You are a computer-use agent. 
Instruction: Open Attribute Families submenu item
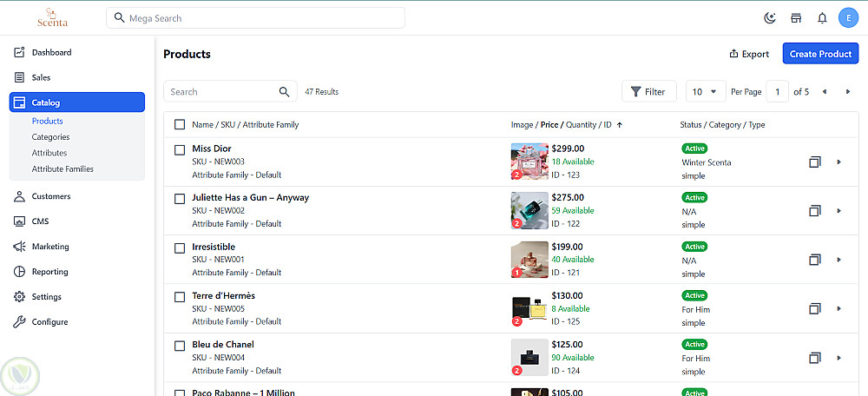[62, 169]
